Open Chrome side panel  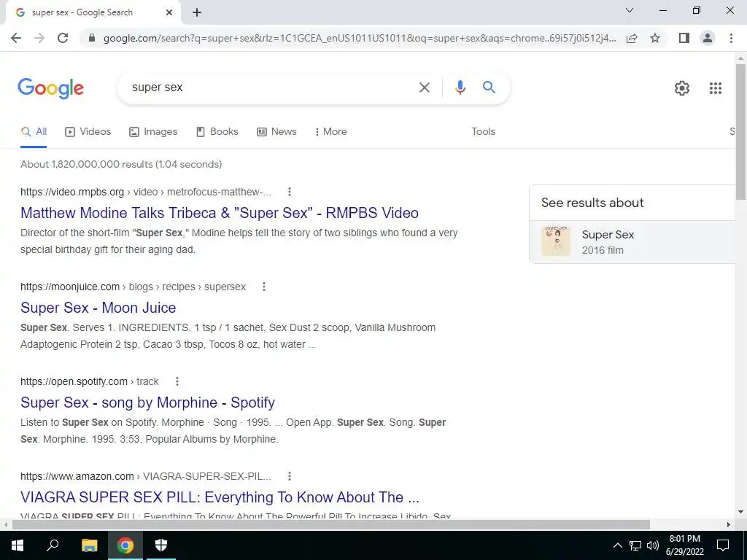click(684, 38)
